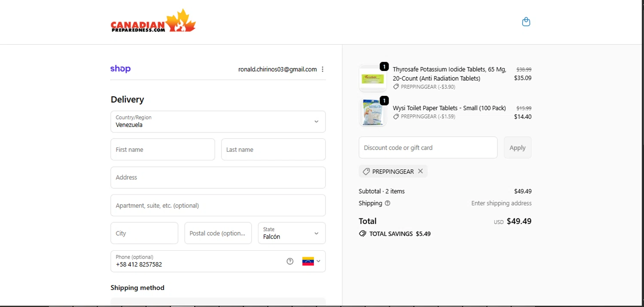Click the Delivery heading
The width and height of the screenshot is (644, 307).
point(128,99)
